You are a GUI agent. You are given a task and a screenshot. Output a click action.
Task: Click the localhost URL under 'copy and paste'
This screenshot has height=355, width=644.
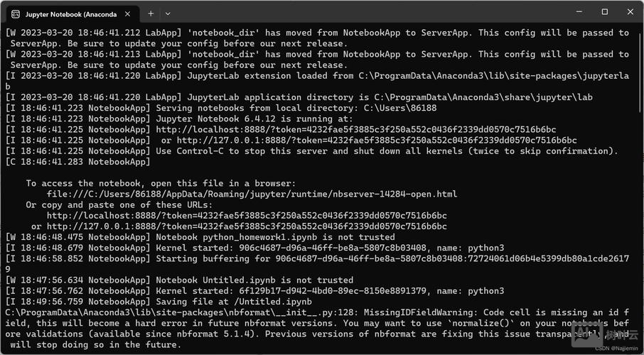pyautogui.click(x=247, y=215)
